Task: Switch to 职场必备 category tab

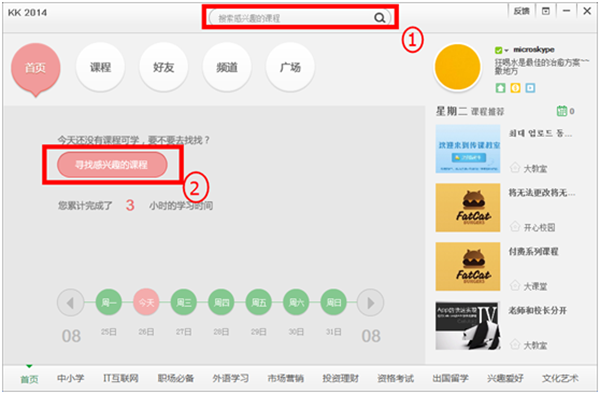Action: coord(176,378)
